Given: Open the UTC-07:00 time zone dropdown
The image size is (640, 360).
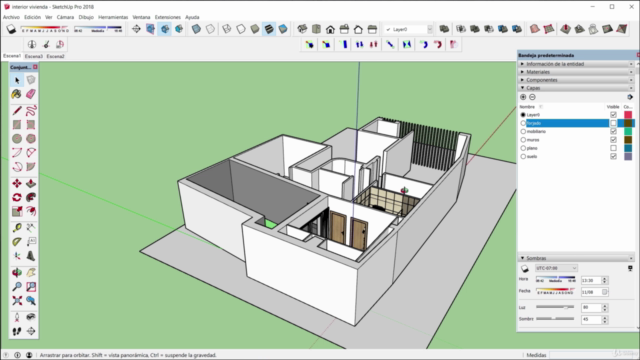Looking at the screenshot, I should point(556,268).
